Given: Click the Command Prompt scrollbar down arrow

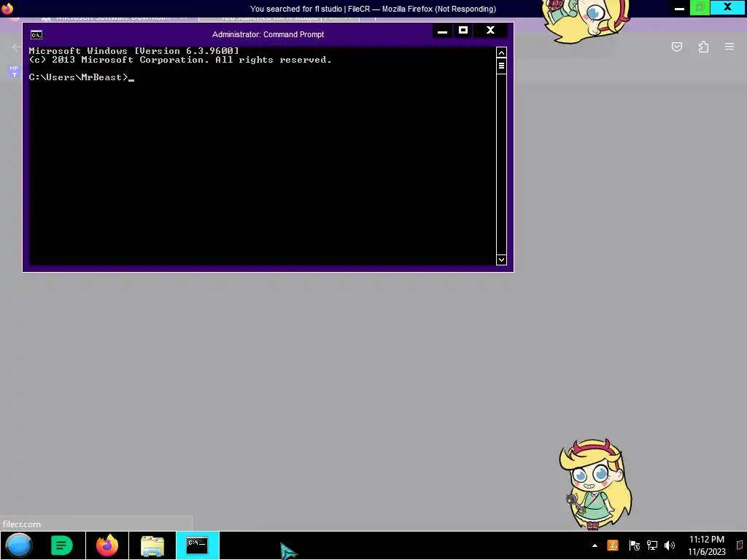Looking at the screenshot, I should tap(501, 260).
